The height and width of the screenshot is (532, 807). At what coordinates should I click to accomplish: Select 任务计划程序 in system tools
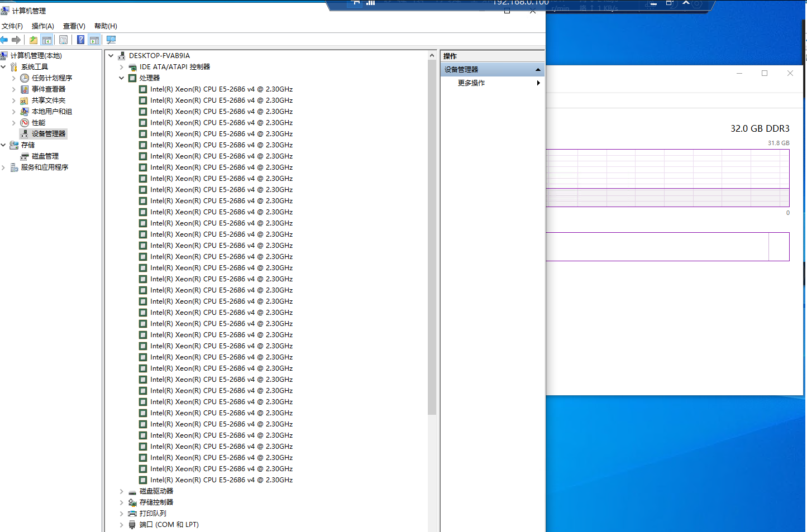pyautogui.click(x=52, y=78)
